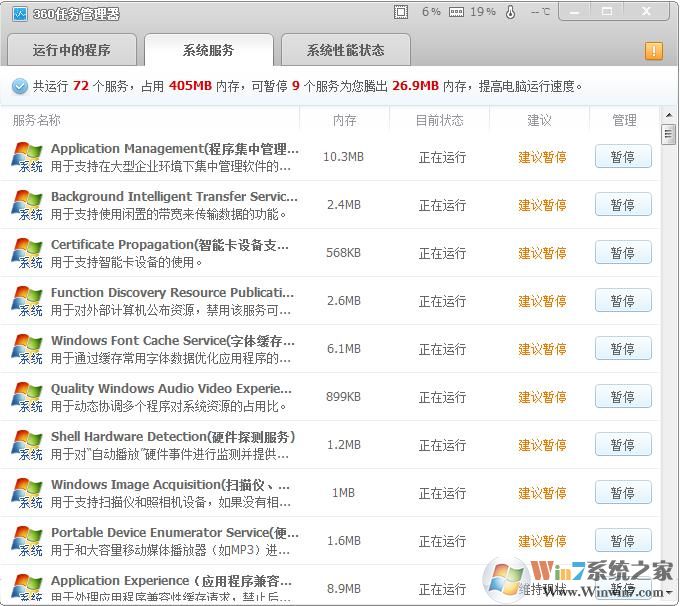
Task: Click 暂停 for Certificate Propagation service
Action: click(622, 253)
